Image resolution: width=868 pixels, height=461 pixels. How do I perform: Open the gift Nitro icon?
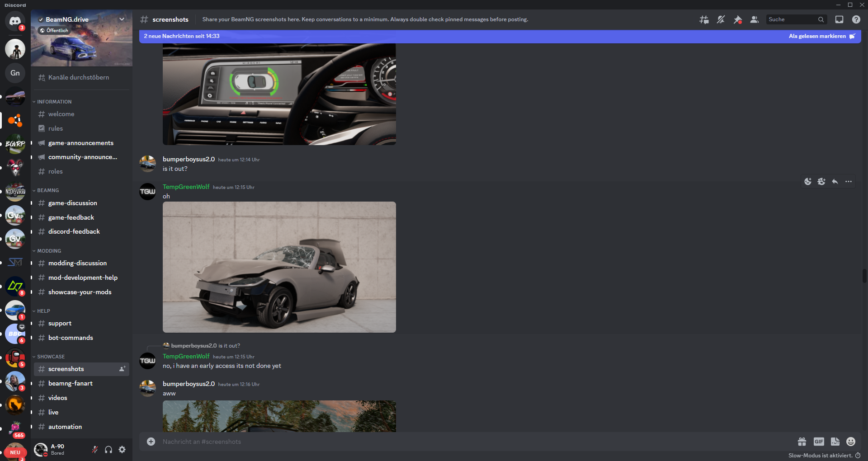pos(802,442)
